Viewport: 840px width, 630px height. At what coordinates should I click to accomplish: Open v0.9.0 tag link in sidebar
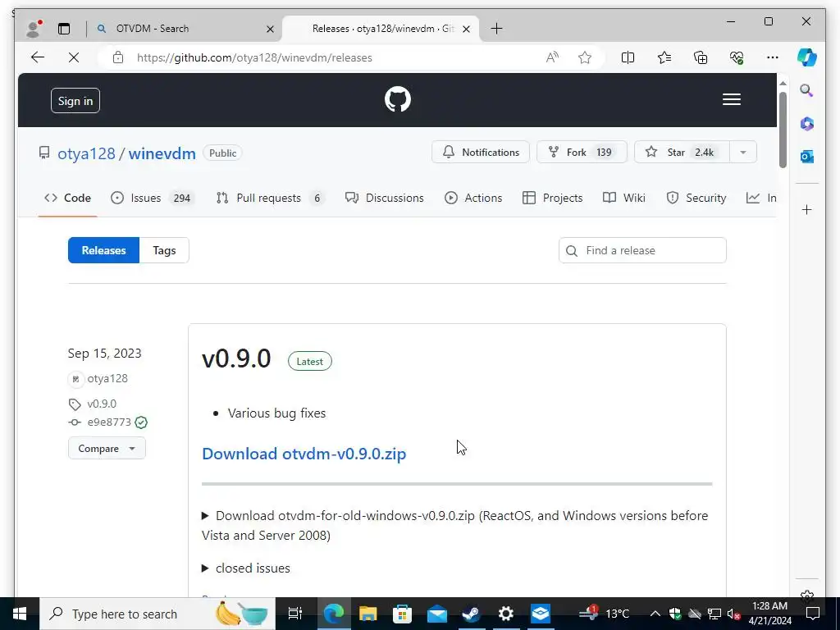tap(102, 404)
